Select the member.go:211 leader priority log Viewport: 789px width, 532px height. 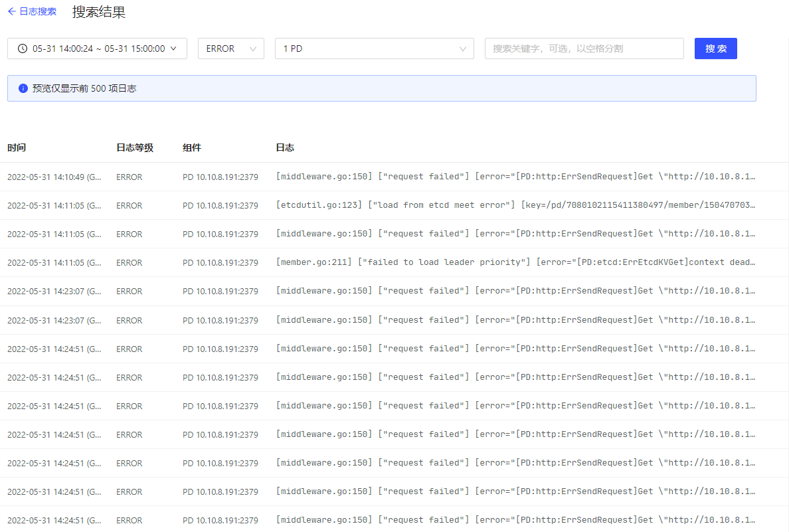tap(515, 262)
